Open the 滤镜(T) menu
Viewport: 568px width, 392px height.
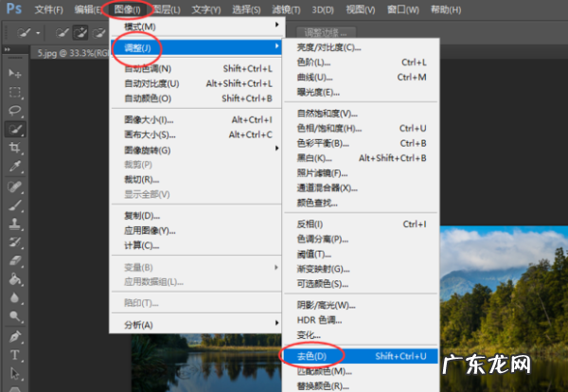286,9
